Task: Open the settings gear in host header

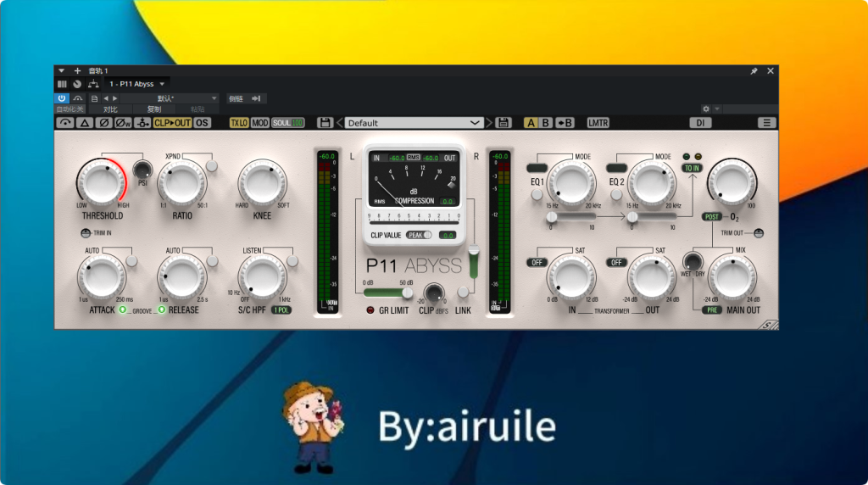Action: coord(706,109)
